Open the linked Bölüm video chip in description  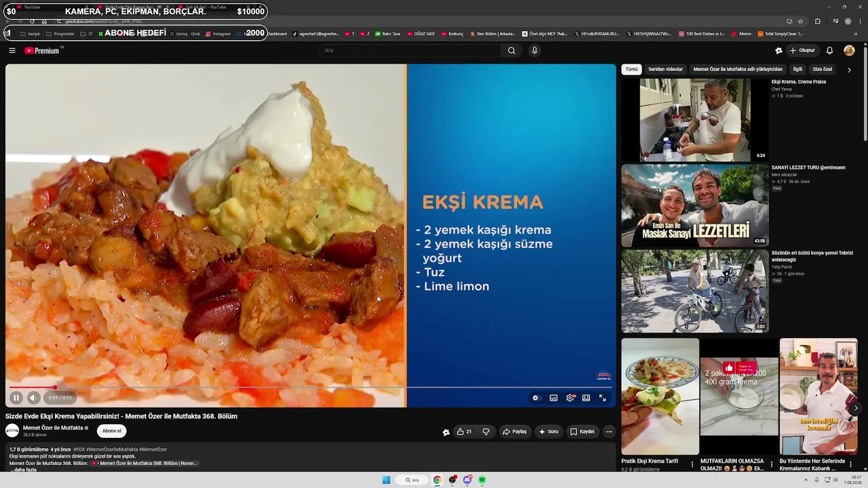tap(144, 463)
